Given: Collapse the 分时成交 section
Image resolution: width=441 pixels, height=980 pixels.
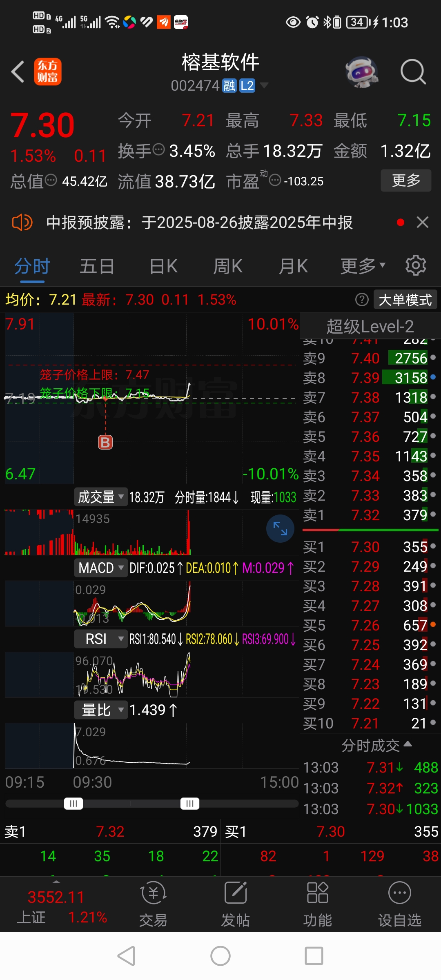Looking at the screenshot, I should (376, 746).
